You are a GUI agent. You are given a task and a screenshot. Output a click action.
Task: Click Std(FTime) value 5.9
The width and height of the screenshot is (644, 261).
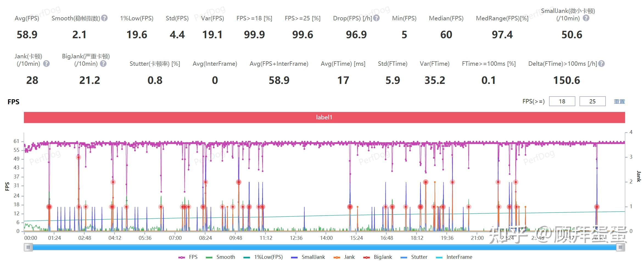[393, 80]
